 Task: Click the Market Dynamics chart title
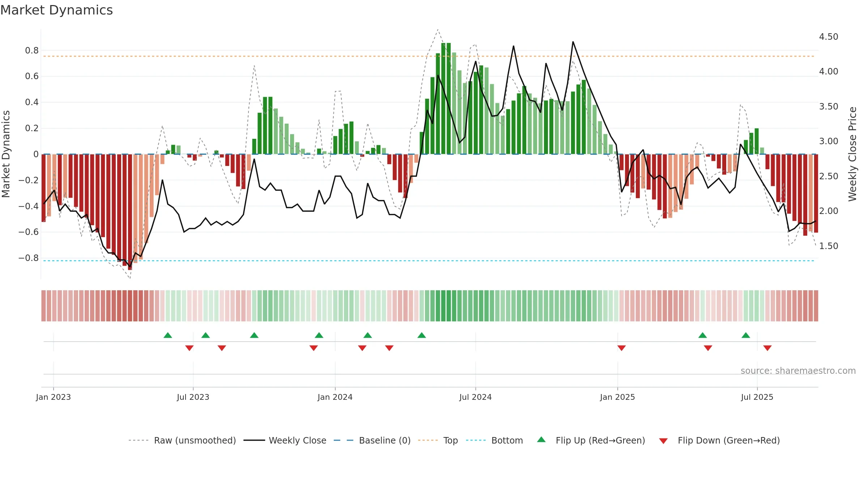coord(56,10)
